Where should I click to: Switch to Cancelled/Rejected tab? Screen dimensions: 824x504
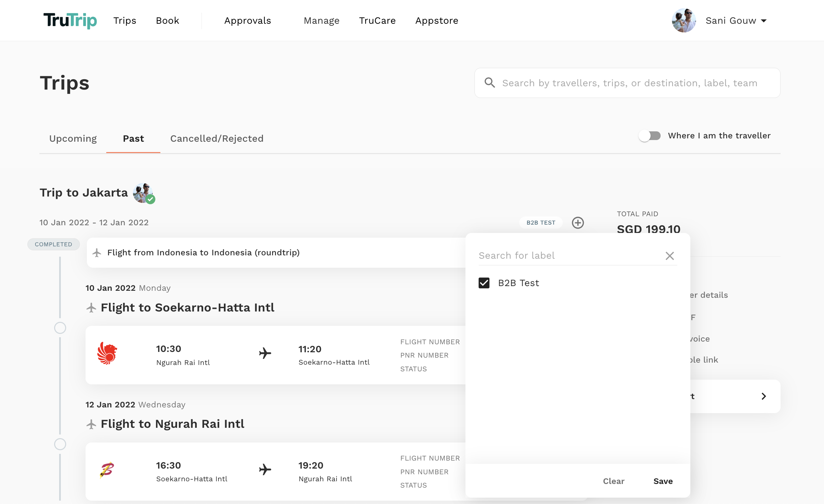click(x=217, y=138)
